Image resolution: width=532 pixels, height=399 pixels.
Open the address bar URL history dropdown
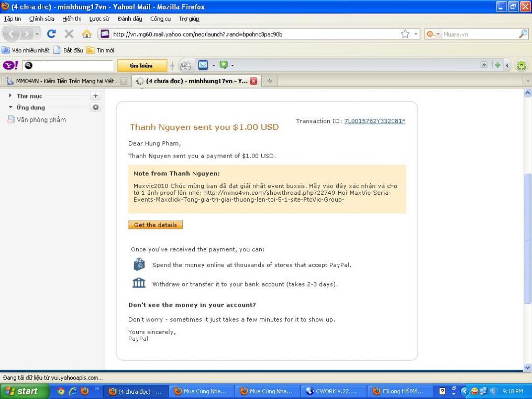(x=416, y=34)
